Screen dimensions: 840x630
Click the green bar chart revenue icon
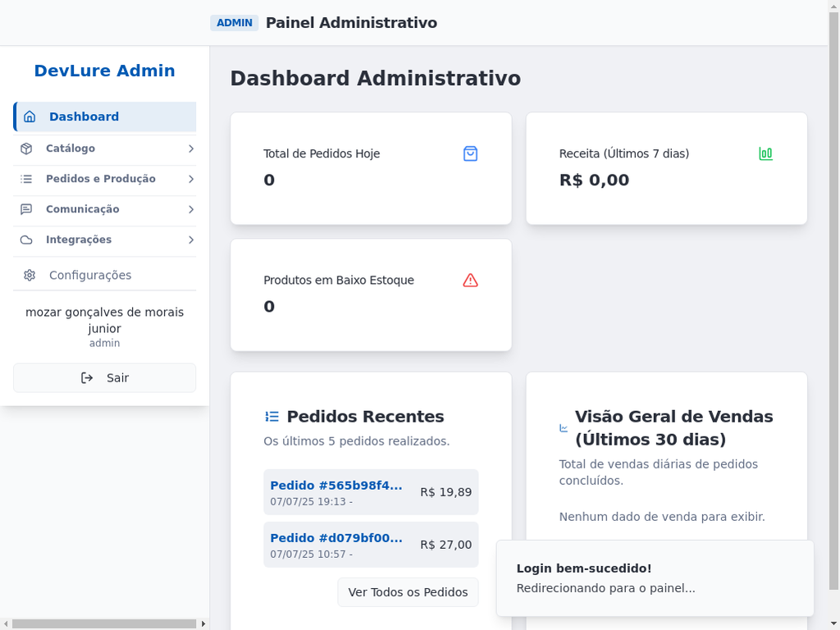[x=765, y=153]
